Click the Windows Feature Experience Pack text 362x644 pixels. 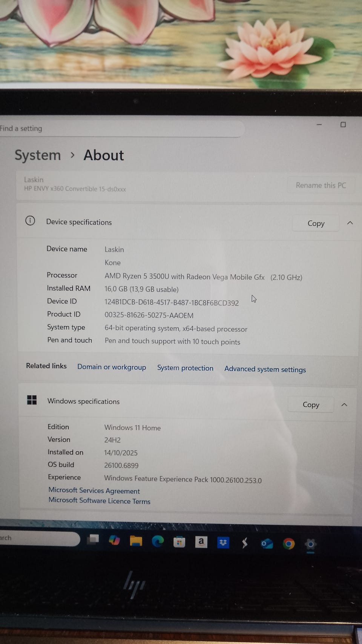[183, 480]
